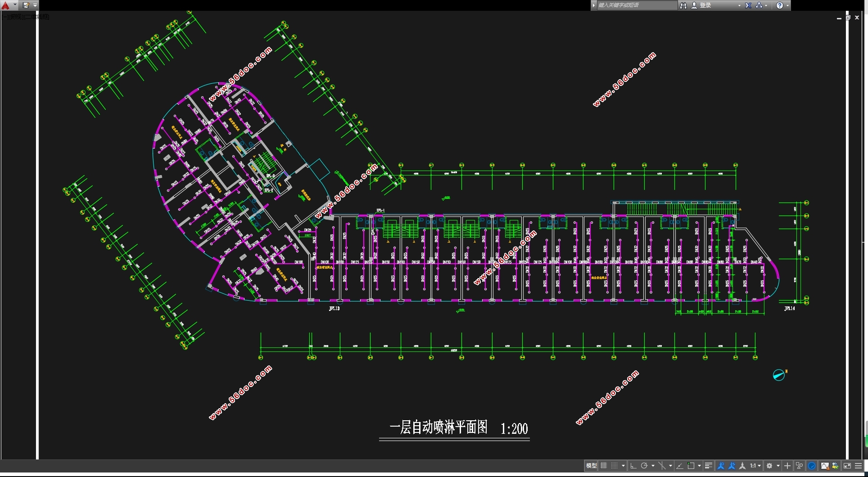Open the snap mode settings dropdown

(x=623, y=466)
